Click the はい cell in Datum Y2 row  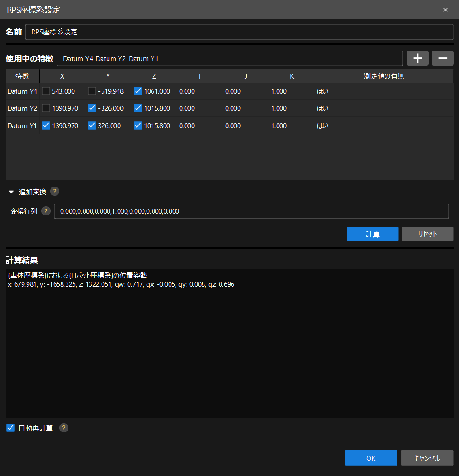click(323, 108)
